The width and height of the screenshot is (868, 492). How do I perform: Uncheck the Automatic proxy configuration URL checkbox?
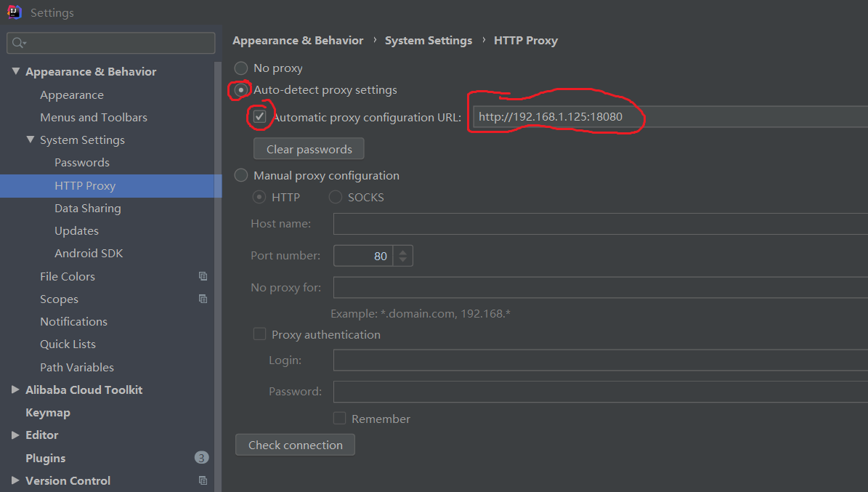click(260, 116)
